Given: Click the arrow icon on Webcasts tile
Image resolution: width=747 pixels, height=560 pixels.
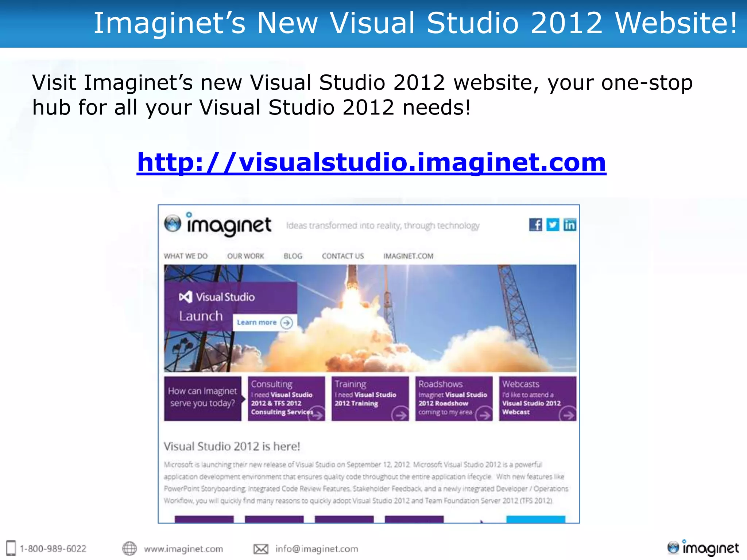Looking at the screenshot, I should coord(568,414).
